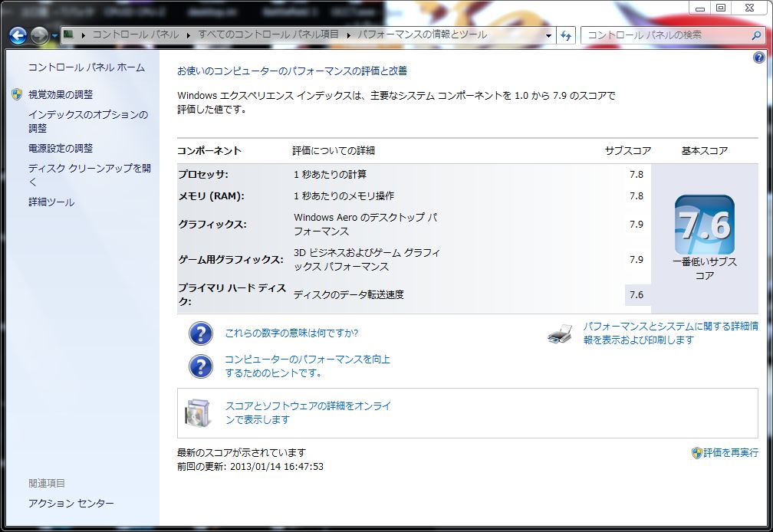Click the highlighted 7.6 hard disk subscore
Image resolution: width=773 pixels, height=532 pixels.
pos(636,294)
